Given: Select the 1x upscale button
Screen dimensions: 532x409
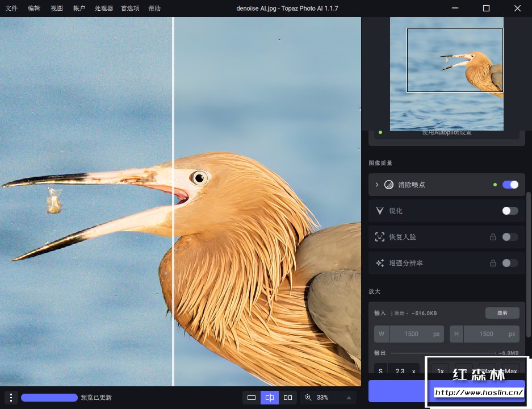Looking at the screenshot, I should pos(440,371).
